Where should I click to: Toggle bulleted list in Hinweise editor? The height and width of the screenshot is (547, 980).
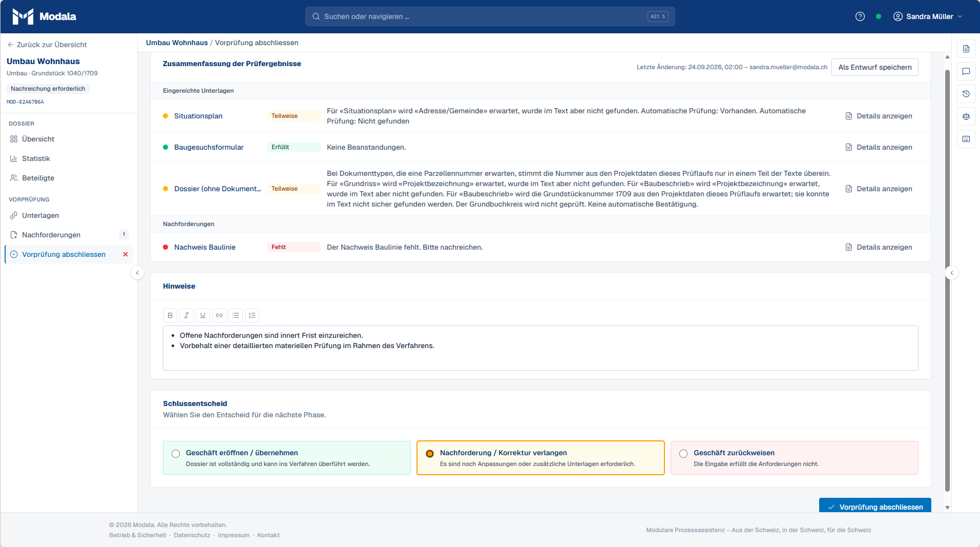pyautogui.click(x=236, y=315)
